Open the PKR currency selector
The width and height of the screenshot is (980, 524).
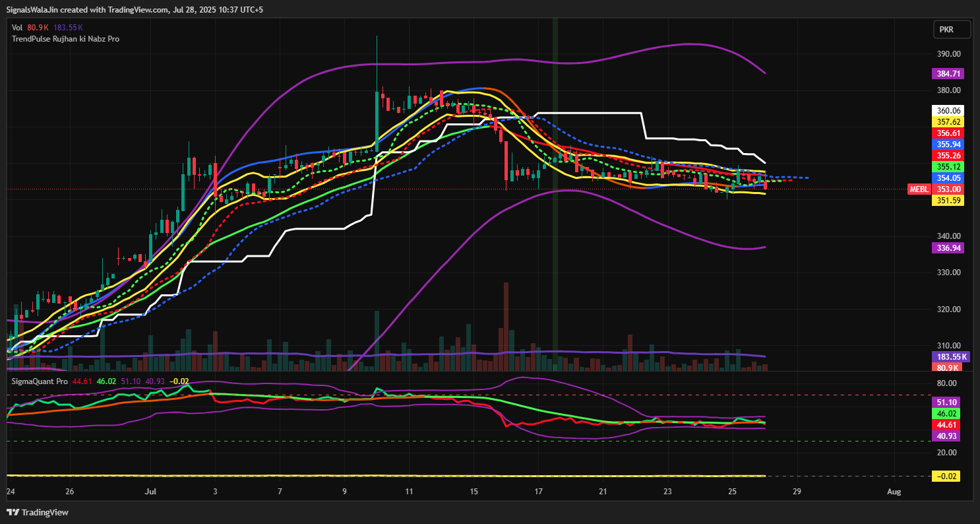point(952,29)
